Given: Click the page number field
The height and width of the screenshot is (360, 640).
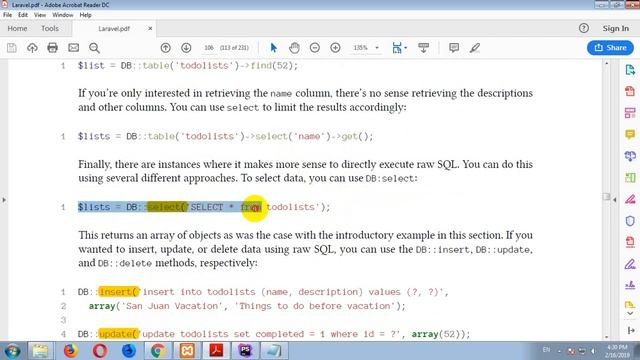Looking at the screenshot, I should [209, 48].
